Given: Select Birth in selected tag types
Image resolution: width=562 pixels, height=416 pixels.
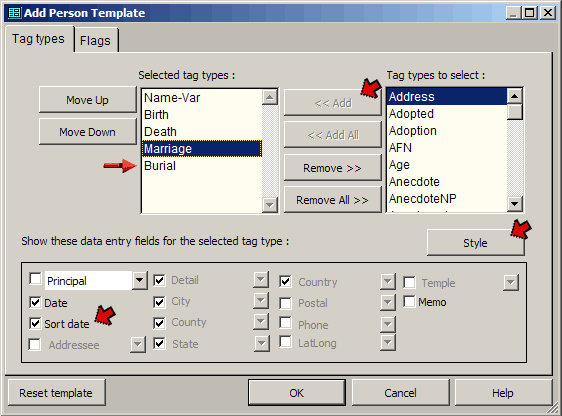Looking at the screenshot, I should [x=202, y=115].
